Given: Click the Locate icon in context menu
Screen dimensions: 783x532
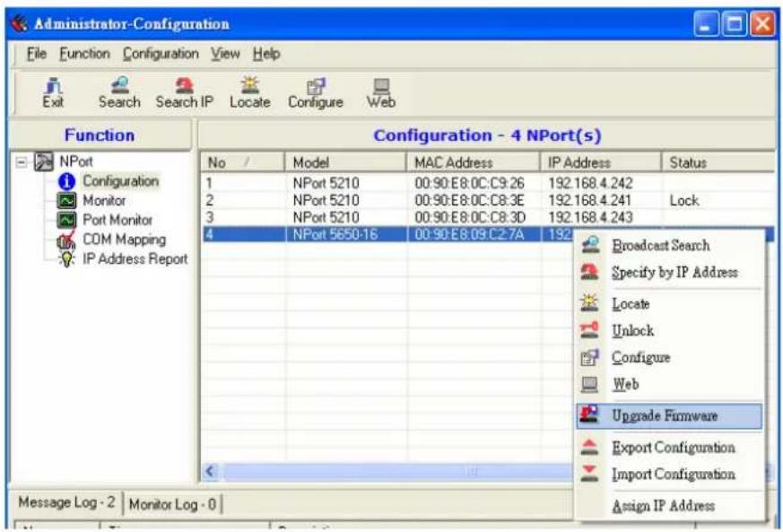Looking at the screenshot, I should coord(590,303).
